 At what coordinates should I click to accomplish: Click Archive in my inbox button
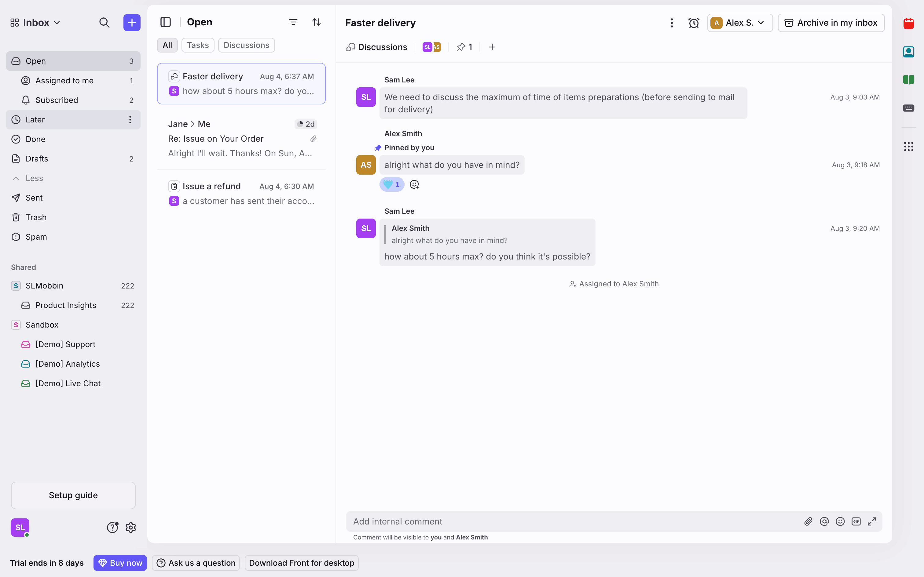831,23
